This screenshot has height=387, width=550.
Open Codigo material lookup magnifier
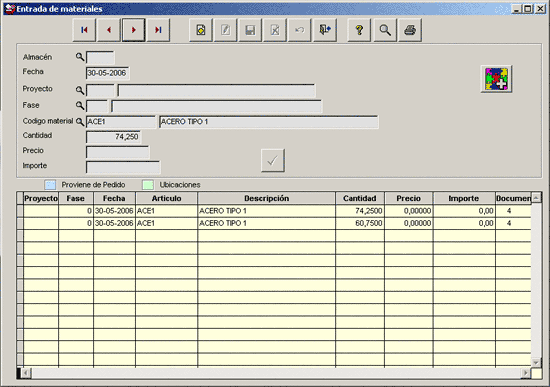click(x=80, y=122)
